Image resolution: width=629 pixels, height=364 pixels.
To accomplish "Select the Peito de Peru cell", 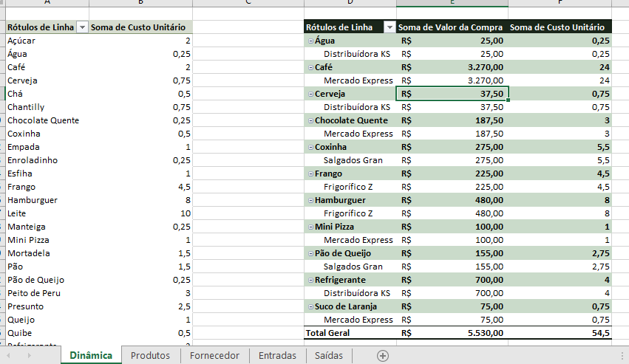I will pos(47,293).
